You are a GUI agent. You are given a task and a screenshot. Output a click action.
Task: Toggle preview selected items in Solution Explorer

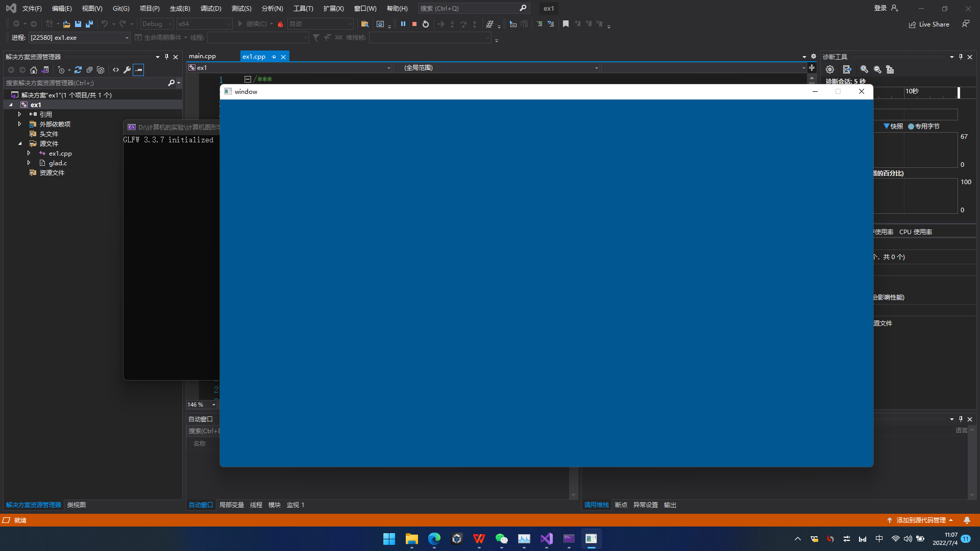click(x=138, y=70)
